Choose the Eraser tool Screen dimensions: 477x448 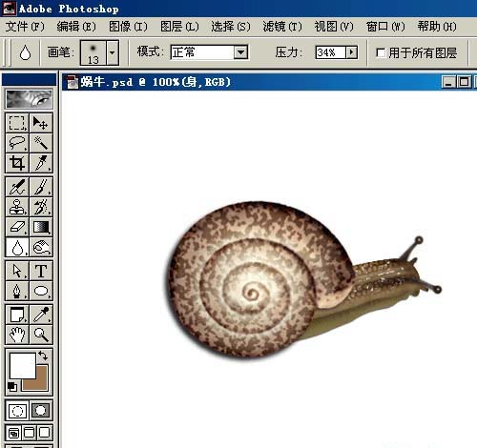click(x=17, y=227)
